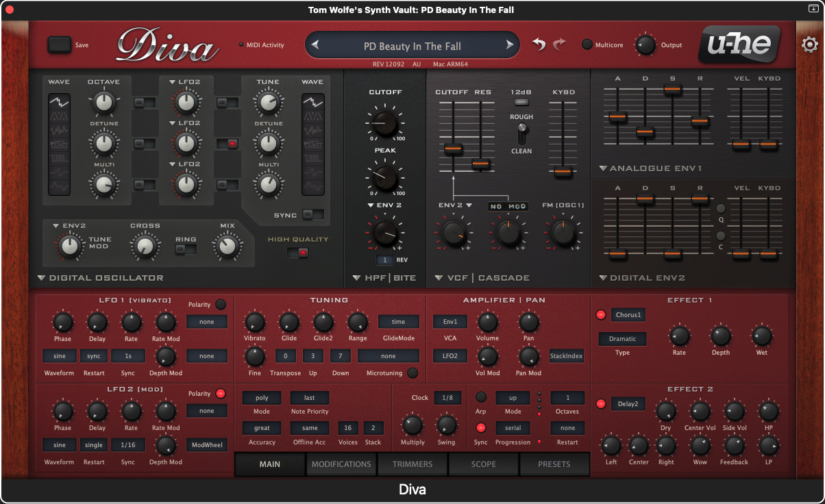Toggle the Ring switch

click(x=185, y=249)
